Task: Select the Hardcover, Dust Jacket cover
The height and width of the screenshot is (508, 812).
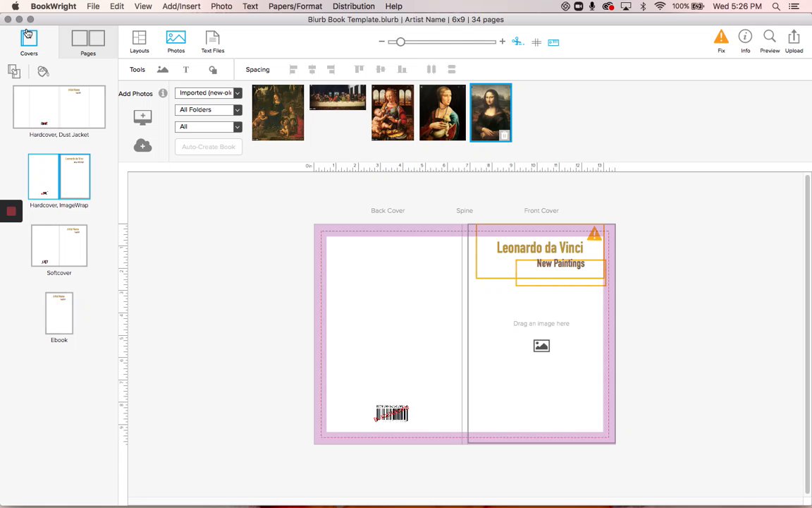Action: point(59,107)
